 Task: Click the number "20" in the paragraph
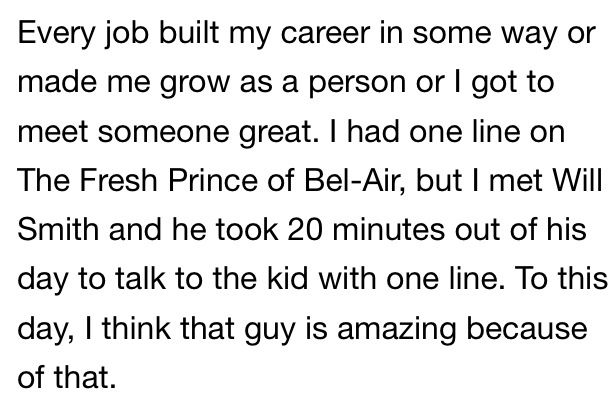305,230
